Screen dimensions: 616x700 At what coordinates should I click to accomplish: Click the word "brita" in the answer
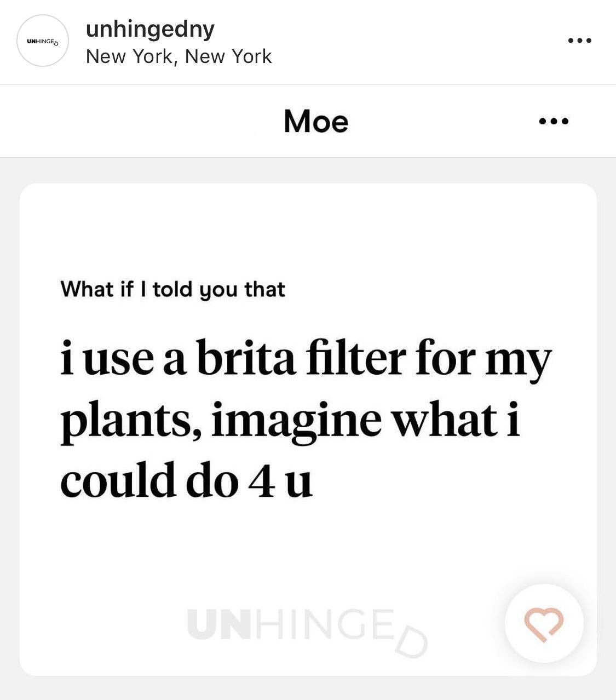click(246, 358)
